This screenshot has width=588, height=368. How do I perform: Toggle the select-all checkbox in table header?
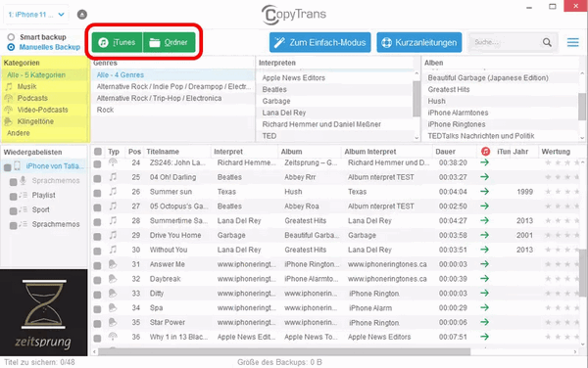98,152
